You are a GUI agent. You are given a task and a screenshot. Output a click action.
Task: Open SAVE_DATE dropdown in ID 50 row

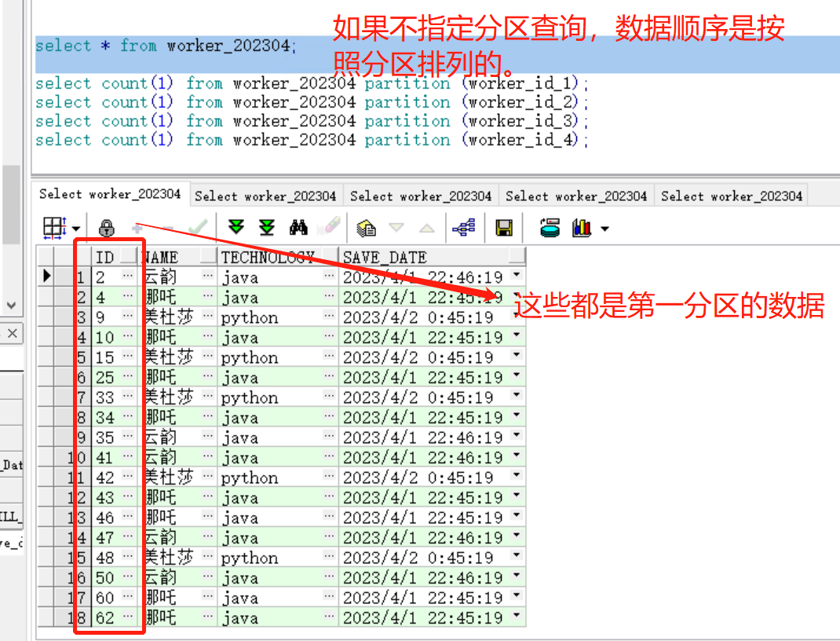[x=517, y=576]
